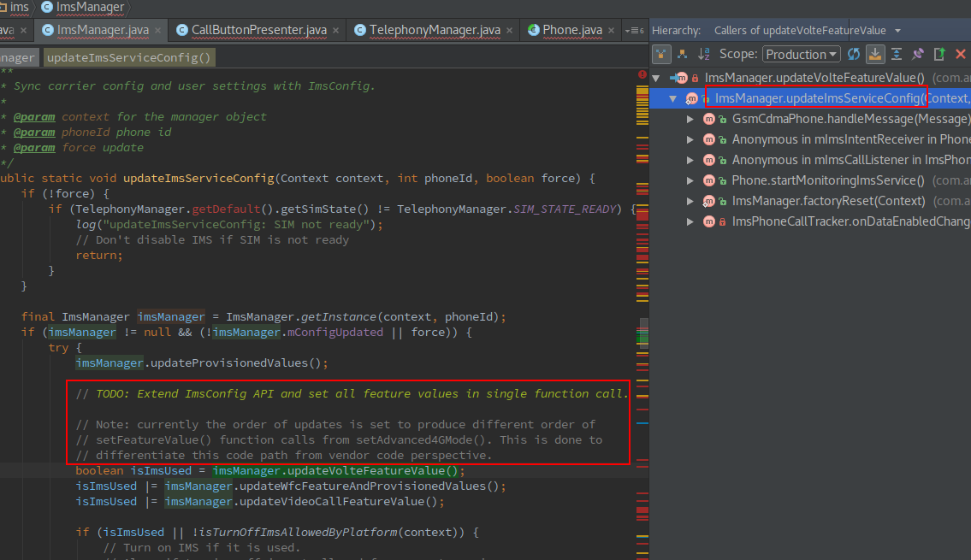Click updateImsServiceConfig() structure breadcrumb

coord(129,57)
